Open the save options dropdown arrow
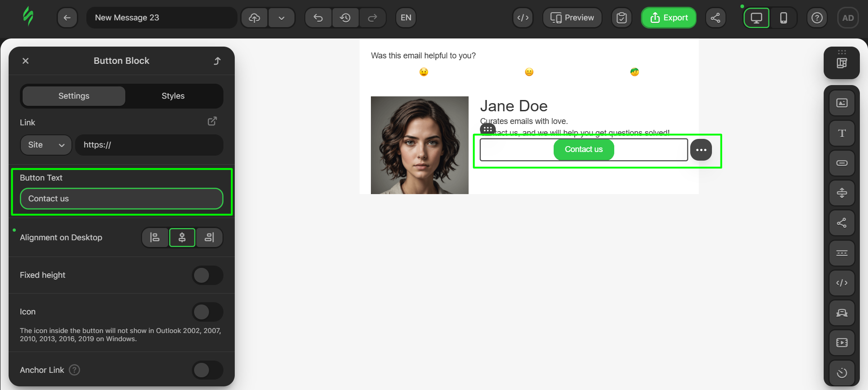868x390 pixels. tap(281, 18)
